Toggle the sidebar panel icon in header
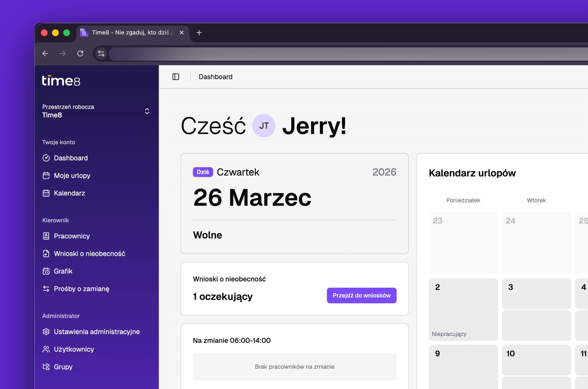The height and width of the screenshot is (389, 588). click(x=176, y=77)
